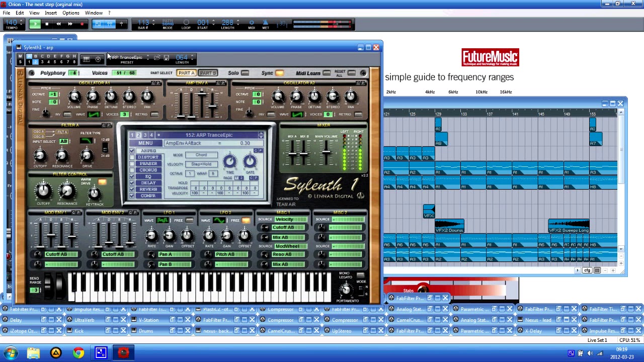
Task: Open the Options menu
Action: click(71, 13)
